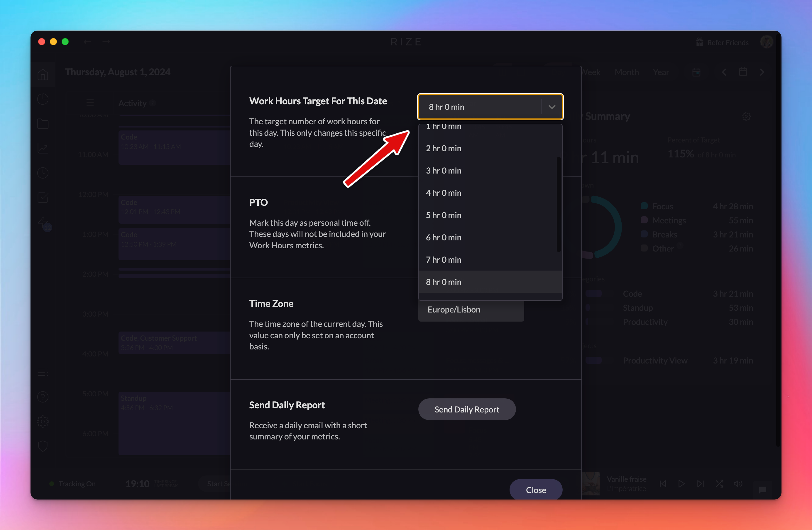Click the Europe/Lisbon time zone field
The image size is (812, 530).
point(471,310)
